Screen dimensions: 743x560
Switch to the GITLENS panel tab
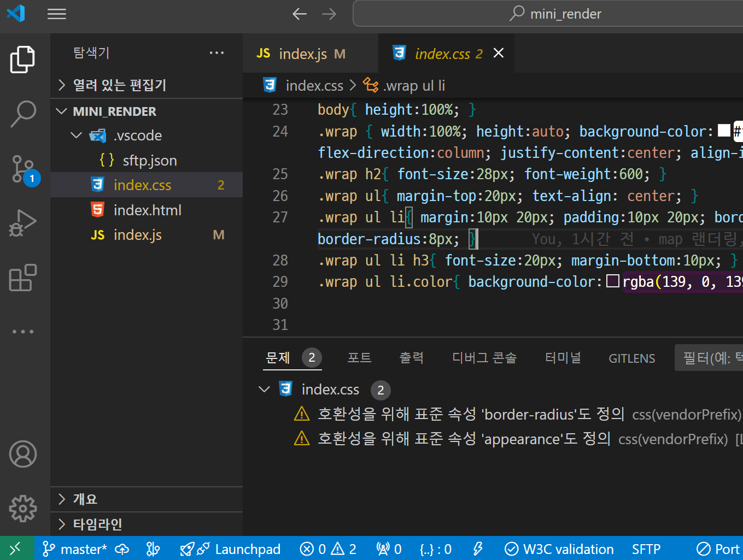pyautogui.click(x=632, y=358)
